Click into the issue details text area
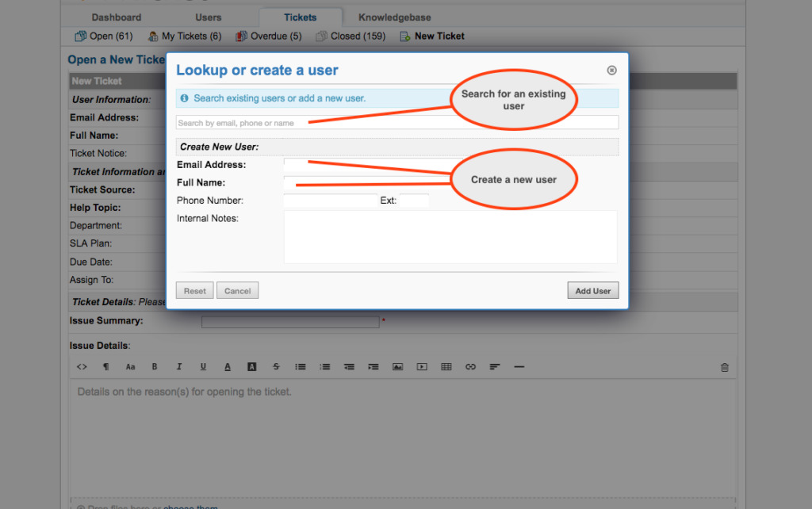The height and width of the screenshot is (509, 812). pyautogui.click(x=403, y=438)
